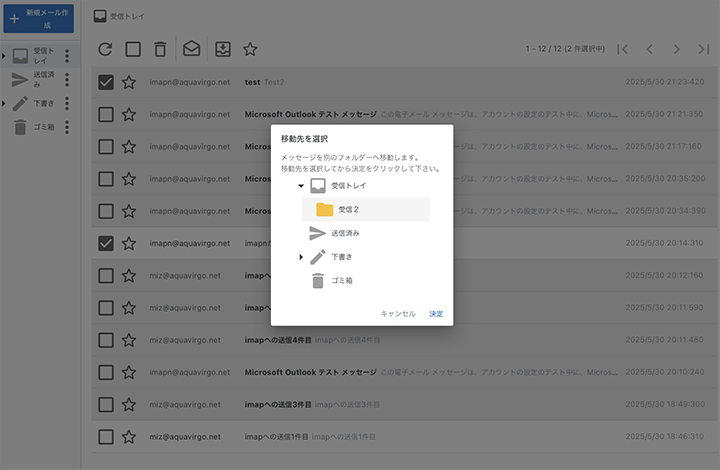Click the star icon in the toolbar
The height and width of the screenshot is (470, 720).
point(250,49)
